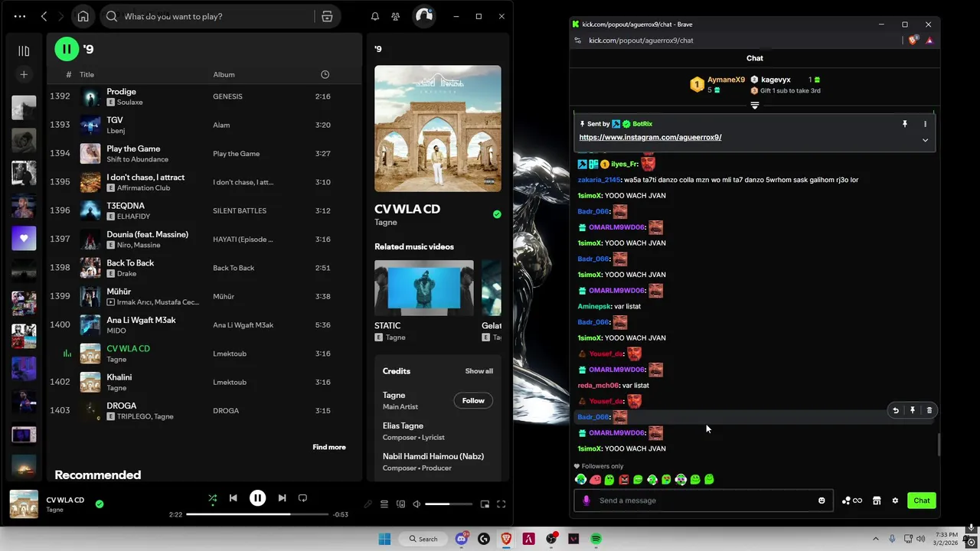The image size is (980, 551).
Task: Open Brave Shields icon in address bar
Action: pos(913,41)
